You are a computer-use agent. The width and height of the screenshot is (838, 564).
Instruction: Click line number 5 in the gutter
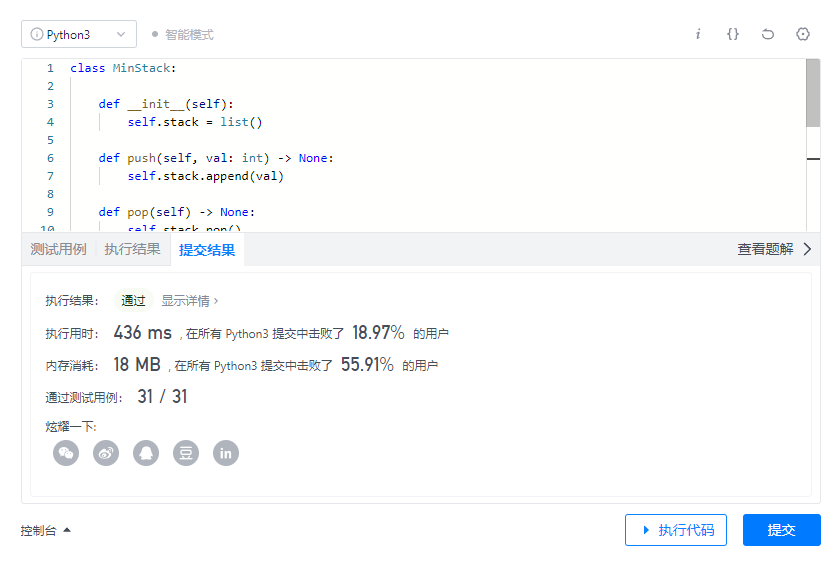[50, 140]
